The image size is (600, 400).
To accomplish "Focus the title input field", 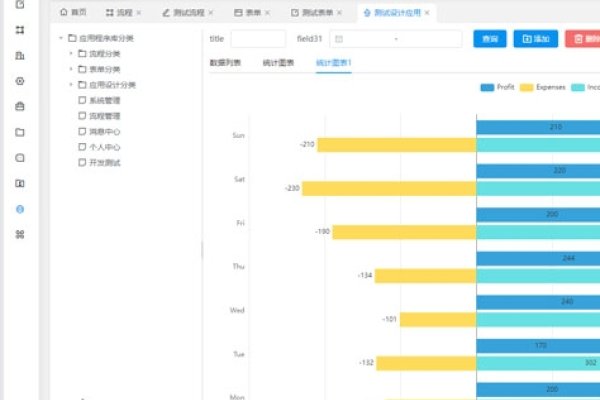I will click(258, 39).
